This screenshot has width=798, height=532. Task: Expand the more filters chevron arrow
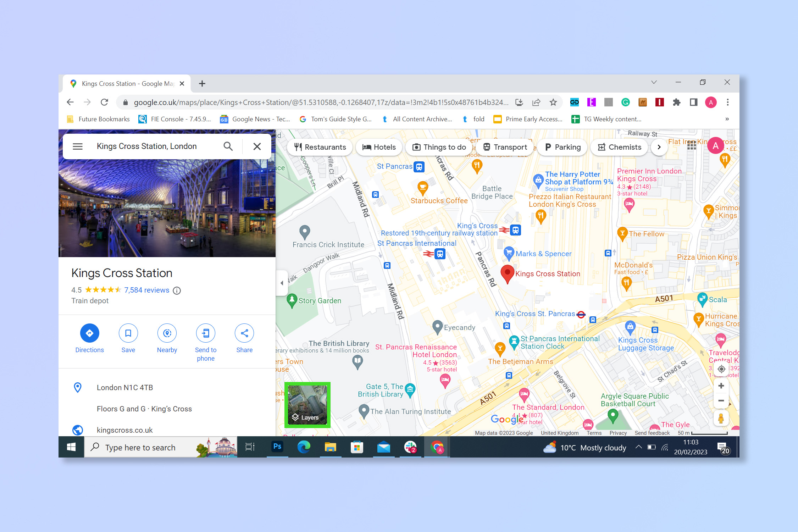659,147
